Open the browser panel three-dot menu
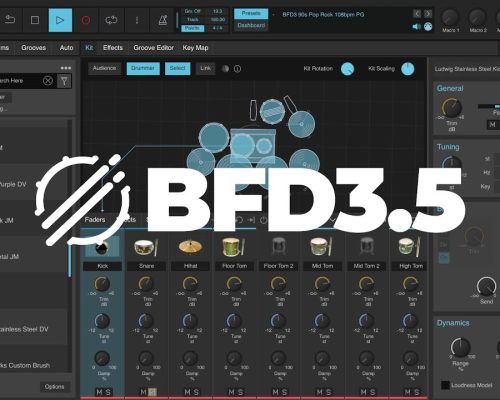 (66, 68)
